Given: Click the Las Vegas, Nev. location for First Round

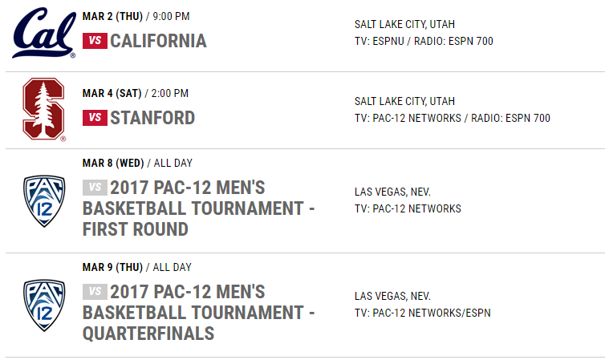Looking at the screenshot, I should 393,192.
